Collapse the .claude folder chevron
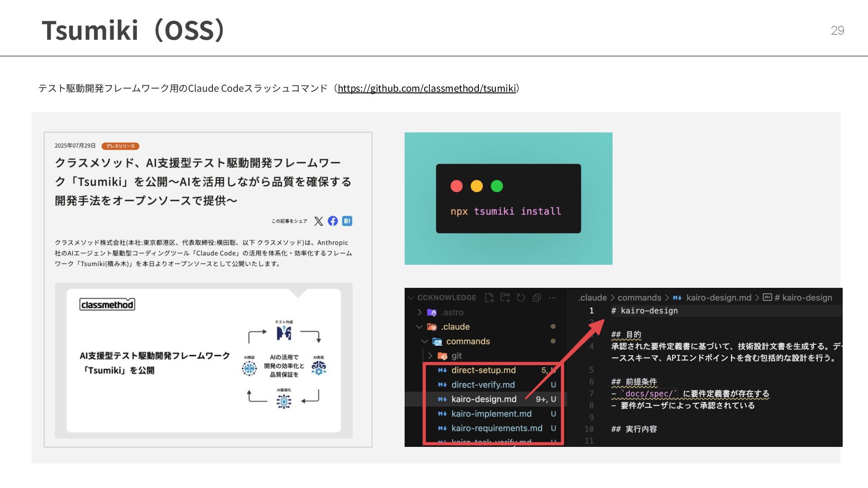This screenshot has height=488, width=868. [x=419, y=327]
